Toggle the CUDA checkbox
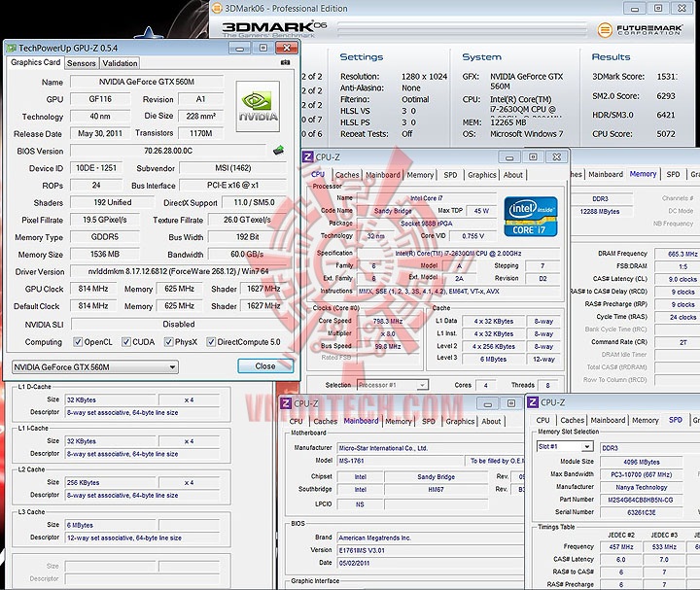This screenshot has width=700, height=590. coord(126,342)
